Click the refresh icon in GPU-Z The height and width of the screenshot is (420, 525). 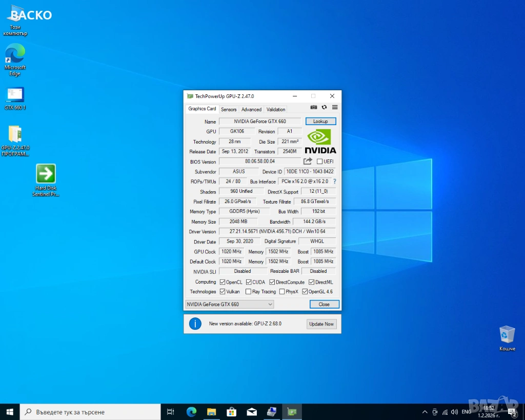point(324,107)
